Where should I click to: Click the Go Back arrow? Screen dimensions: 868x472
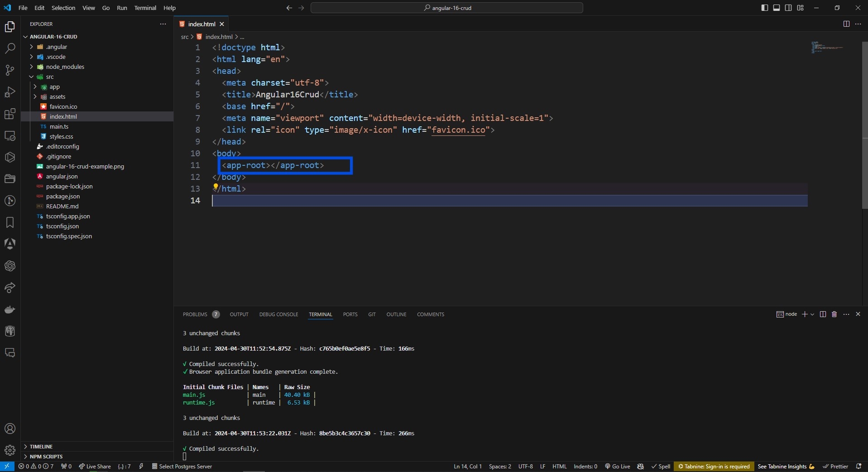tap(289, 8)
